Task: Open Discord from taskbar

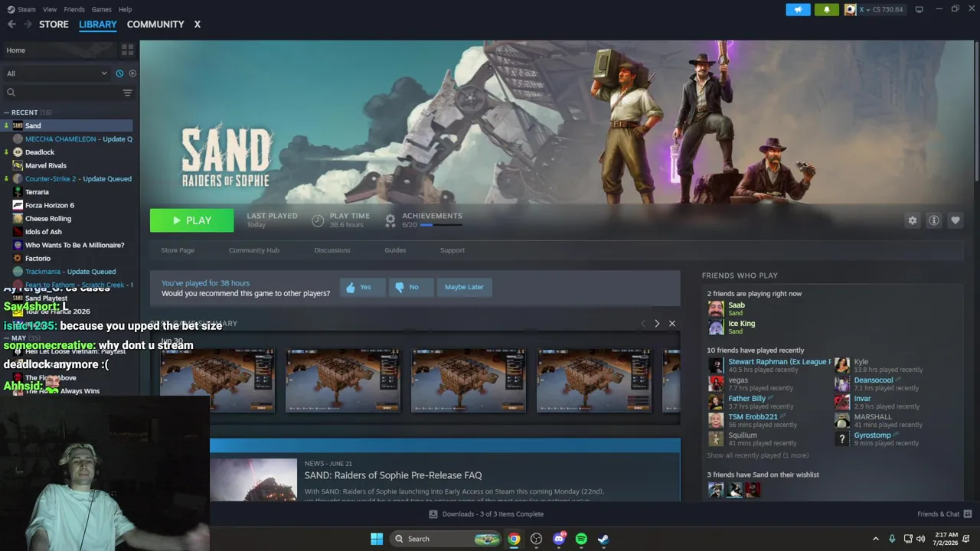Action: tap(559, 539)
